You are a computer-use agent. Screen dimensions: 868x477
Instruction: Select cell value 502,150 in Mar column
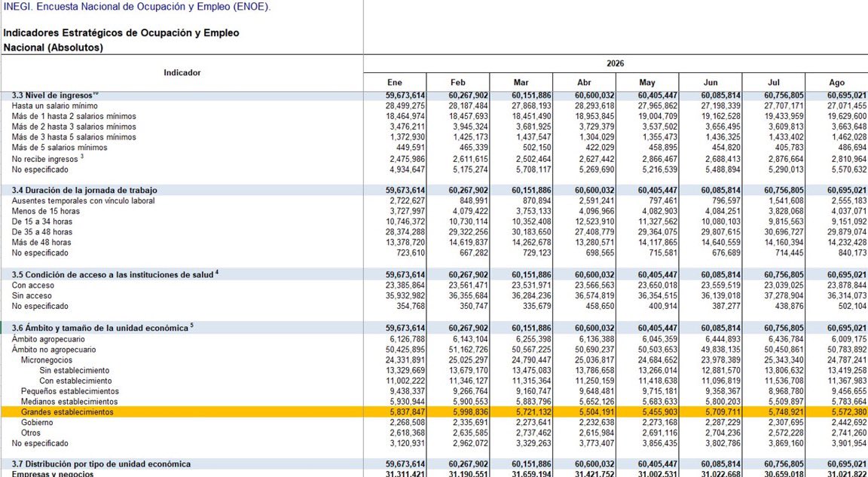[536, 147]
